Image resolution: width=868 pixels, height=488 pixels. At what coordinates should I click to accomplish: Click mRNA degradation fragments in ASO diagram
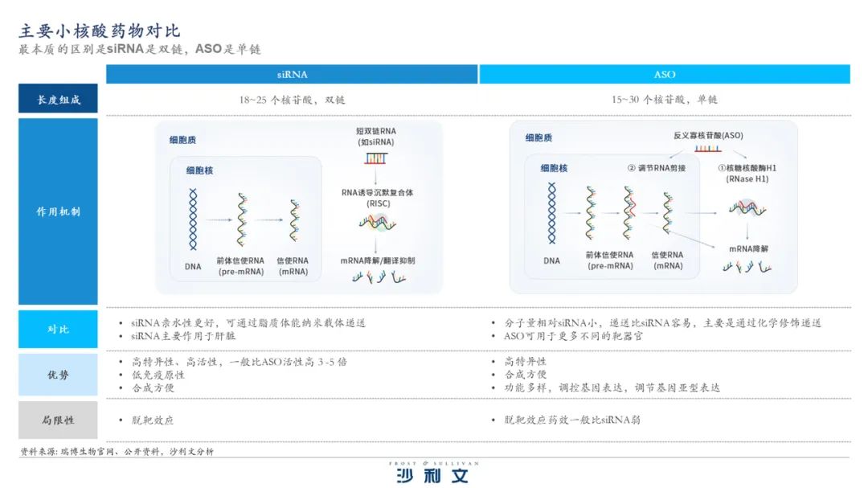(x=747, y=266)
